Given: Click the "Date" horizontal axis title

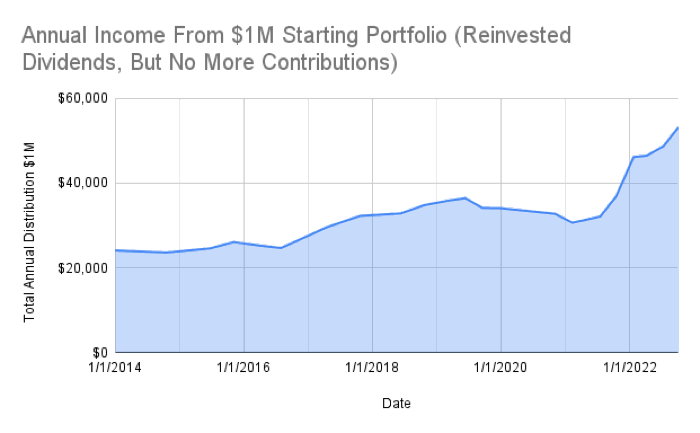Looking at the screenshot, I should click(395, 403).
